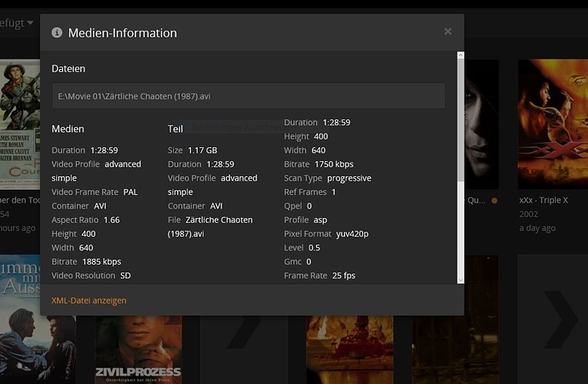Click the info icon beside Medien-Information
Viewport: 588px width, 384px height.
click(57, 32)
